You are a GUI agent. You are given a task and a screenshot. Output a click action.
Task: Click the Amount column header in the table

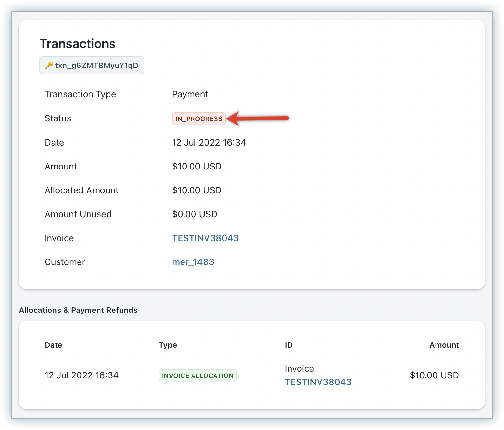point(444,345)
